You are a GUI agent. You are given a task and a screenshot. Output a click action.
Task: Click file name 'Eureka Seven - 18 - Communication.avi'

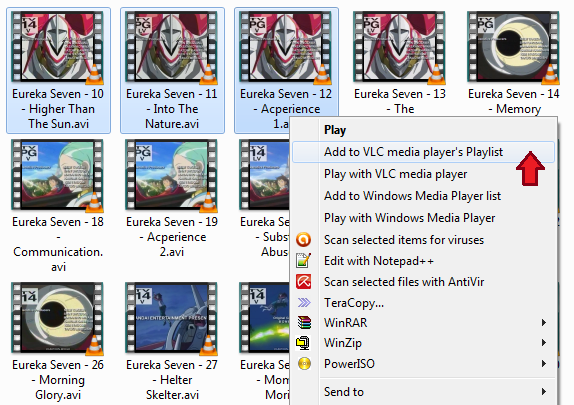click(58, 244)
